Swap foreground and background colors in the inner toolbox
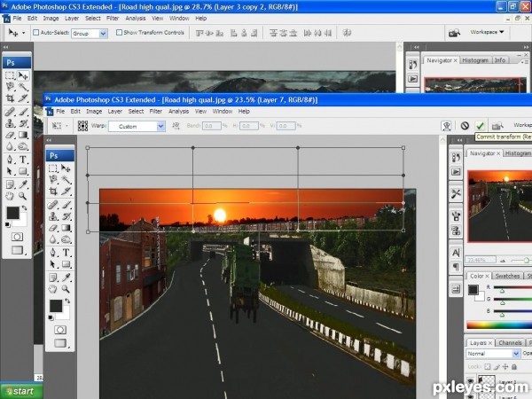The image size is (532, 399). point(67,301)
